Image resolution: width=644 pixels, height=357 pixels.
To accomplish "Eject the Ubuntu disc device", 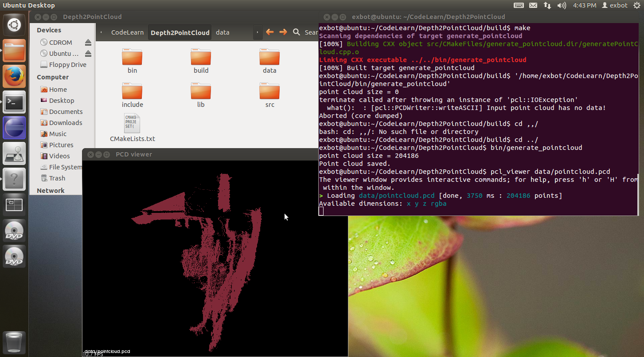I will (88, 54).
